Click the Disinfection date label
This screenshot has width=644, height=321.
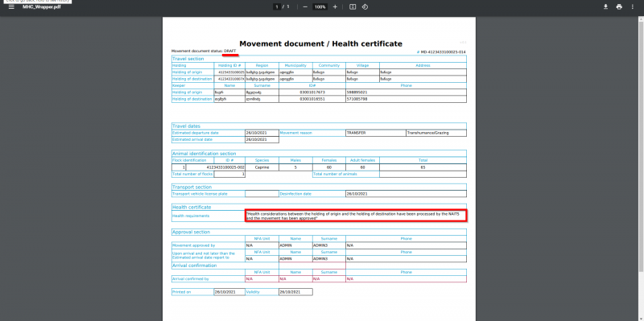(295, 193)
